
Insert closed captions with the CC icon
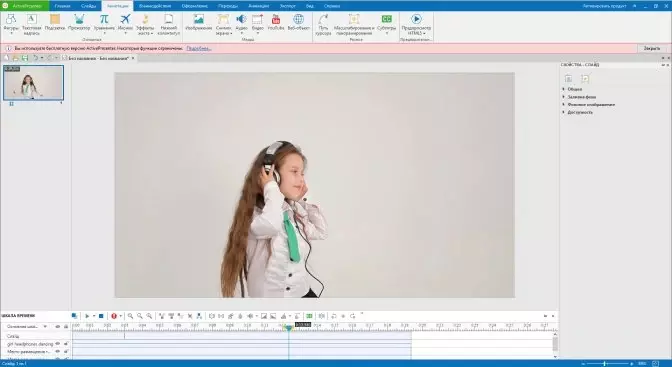click(x=387, y=19)
